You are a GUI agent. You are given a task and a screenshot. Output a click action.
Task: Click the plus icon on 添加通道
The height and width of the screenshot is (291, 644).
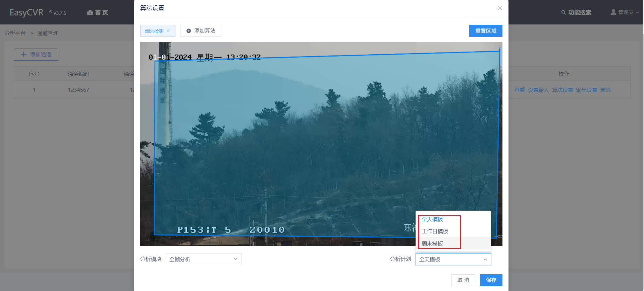23,54
